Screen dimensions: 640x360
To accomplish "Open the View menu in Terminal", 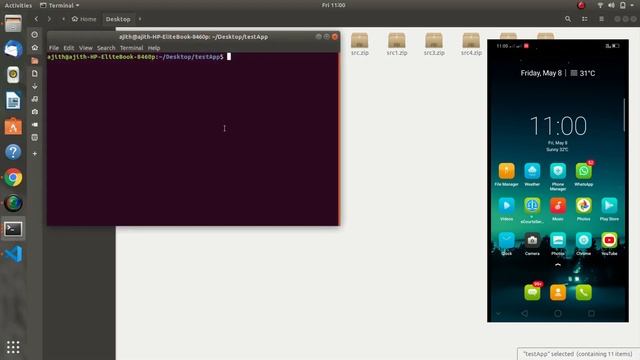I will coord(86,48).
